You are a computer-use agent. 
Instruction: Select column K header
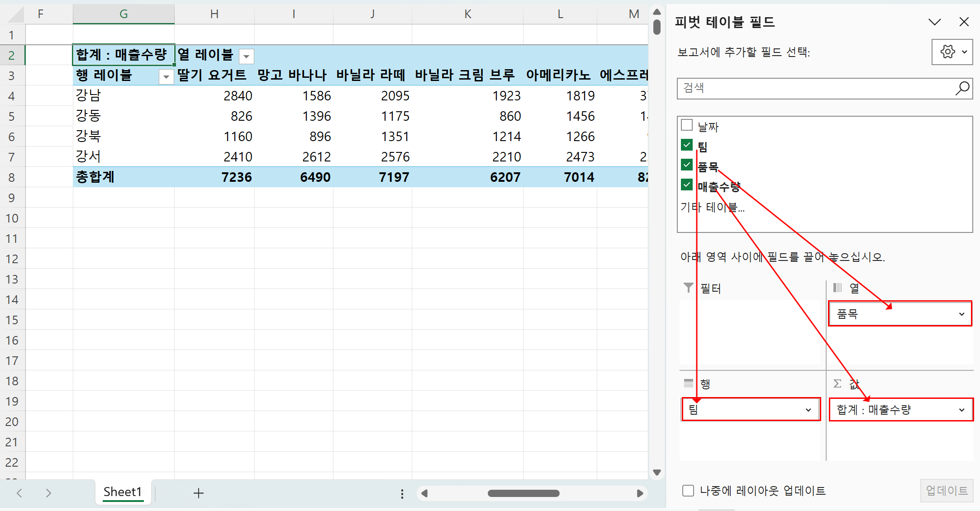(x=468, y=14)
